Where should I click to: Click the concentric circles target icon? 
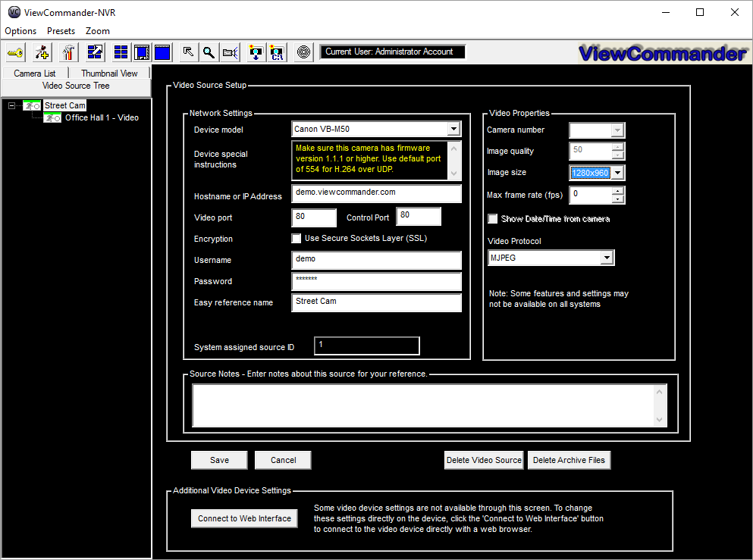tap(303, 52)
